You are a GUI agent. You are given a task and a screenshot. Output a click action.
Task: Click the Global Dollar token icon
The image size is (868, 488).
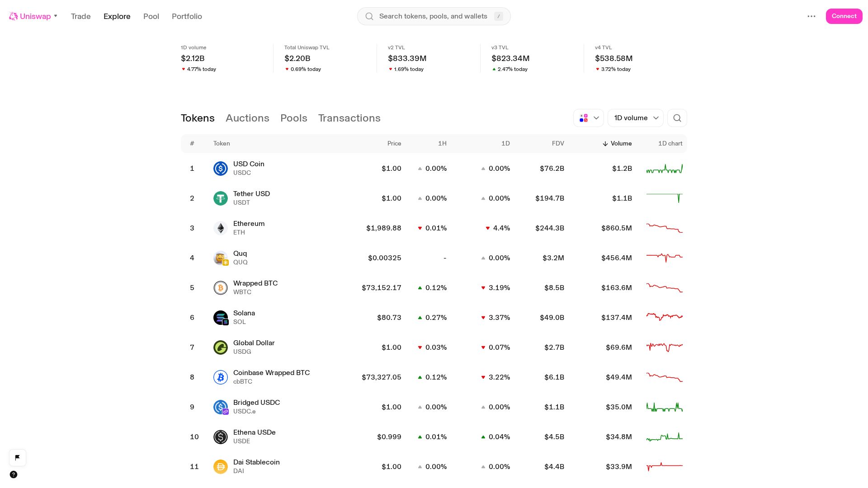[x=221, y=347]
